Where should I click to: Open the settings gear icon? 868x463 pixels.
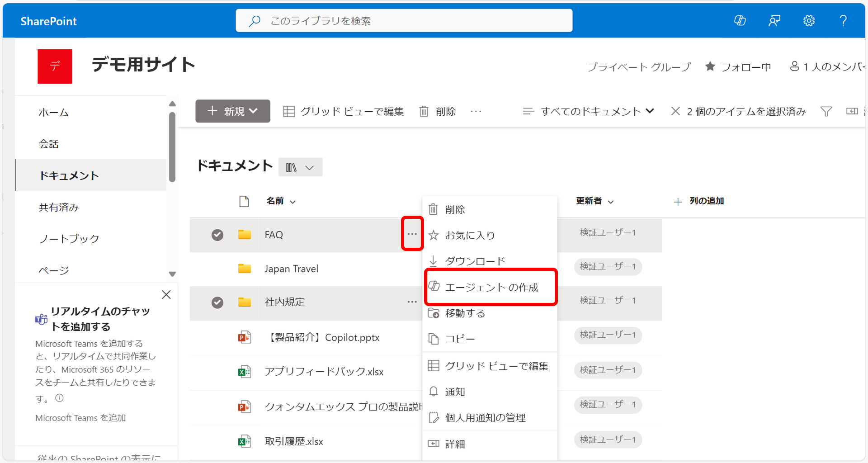pos(809,21)
